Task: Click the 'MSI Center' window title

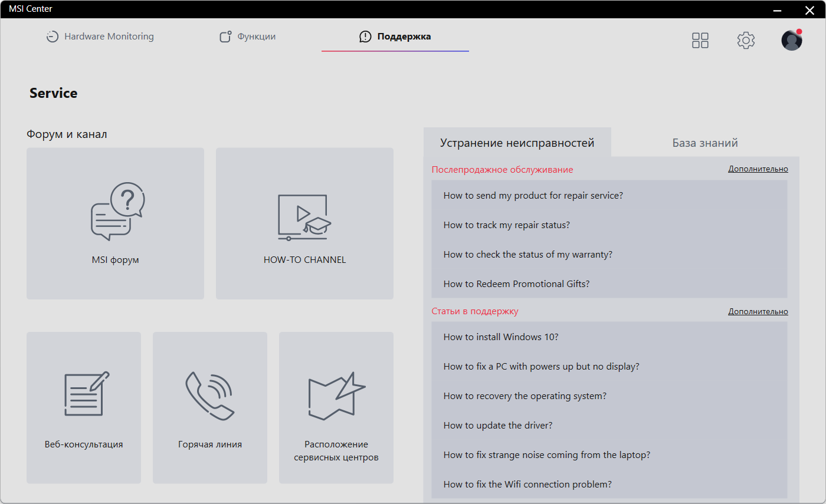Action: coord(31,9)
